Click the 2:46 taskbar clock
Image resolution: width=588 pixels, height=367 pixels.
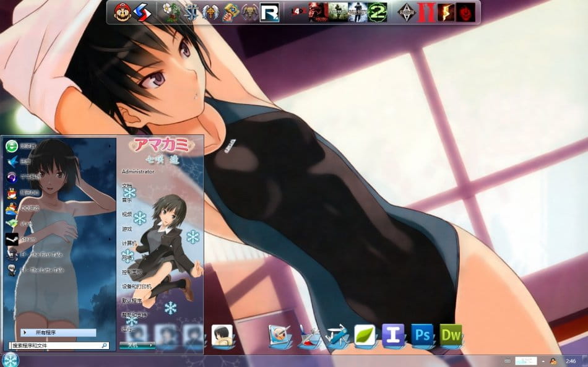click(571, 361)
